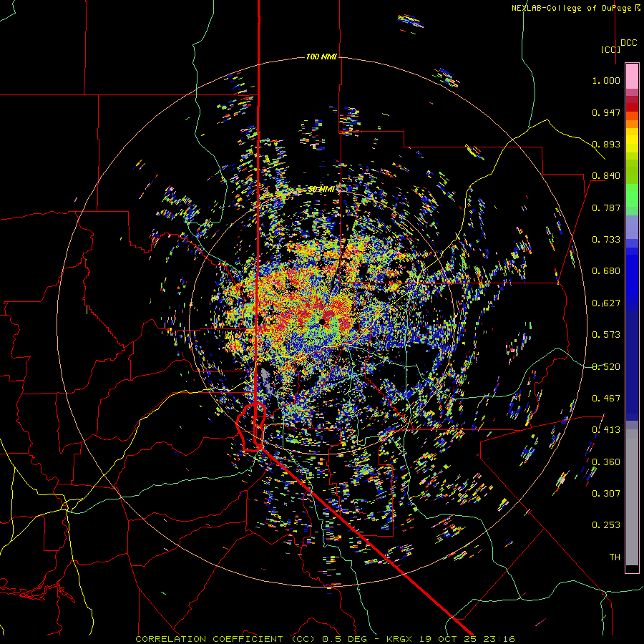The image size is (644, 644).
Task: Click the DCC product label
Action: point(628,43)
